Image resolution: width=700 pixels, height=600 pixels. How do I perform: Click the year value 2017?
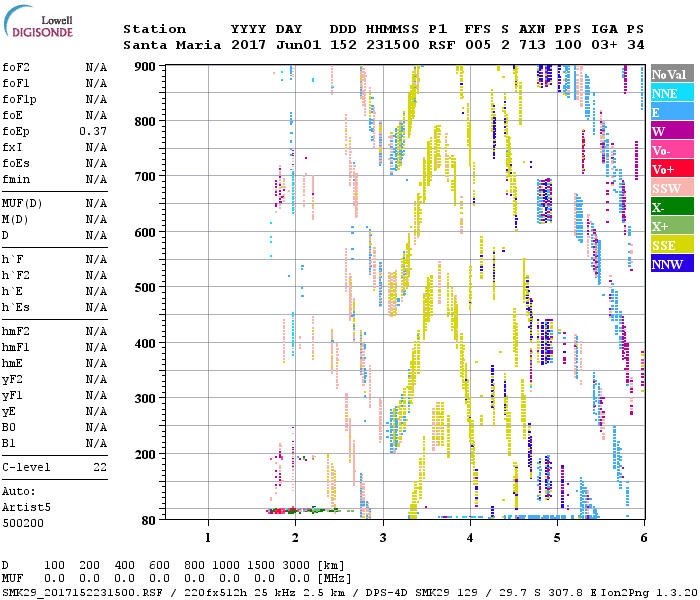coord(248,45)
